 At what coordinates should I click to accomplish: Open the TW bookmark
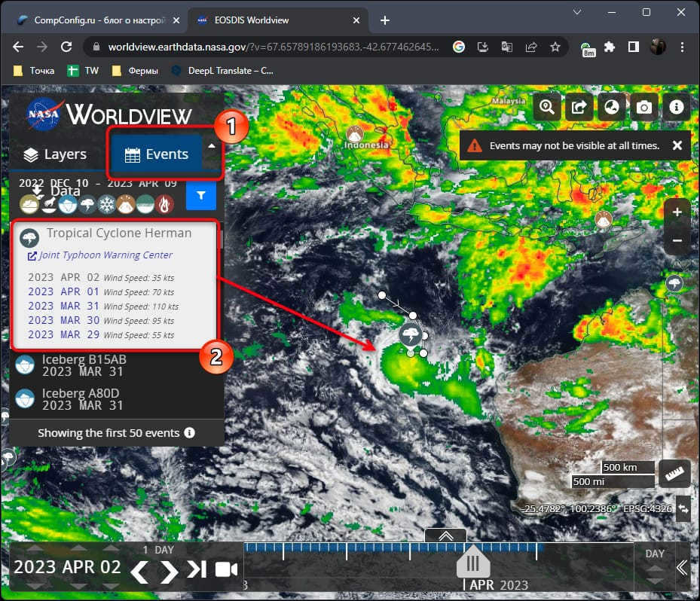[83, 71]
